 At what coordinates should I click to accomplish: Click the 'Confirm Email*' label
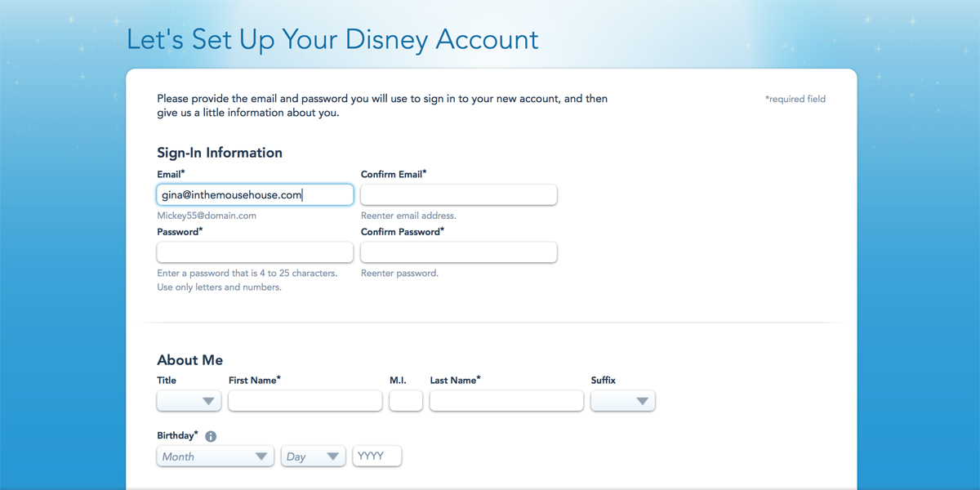[x=394, y=175]
